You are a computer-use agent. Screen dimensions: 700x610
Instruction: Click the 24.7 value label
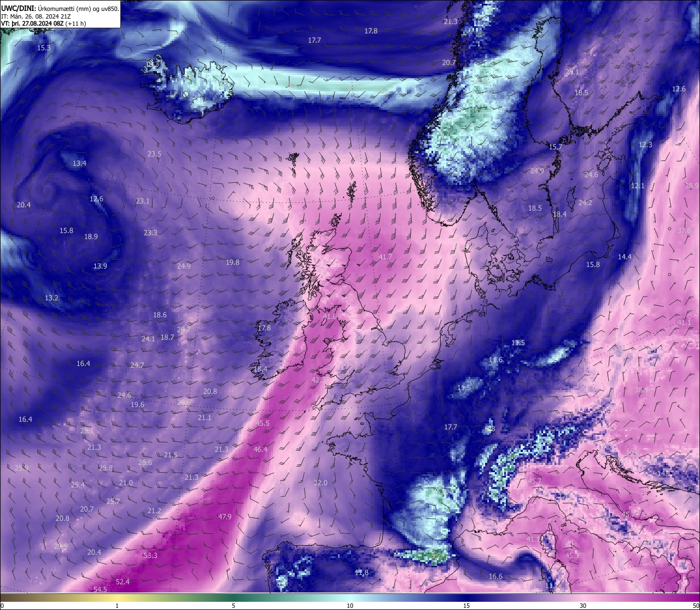click(x=137, y=365)
